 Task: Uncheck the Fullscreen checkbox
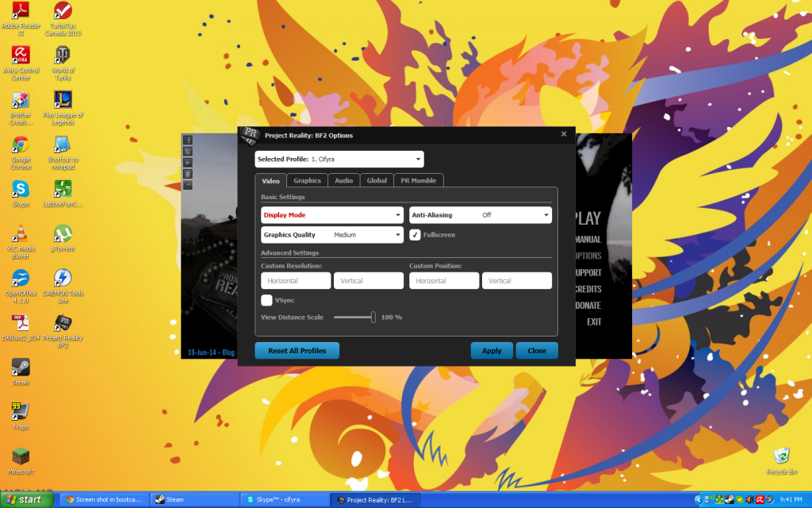click(415, 235)
